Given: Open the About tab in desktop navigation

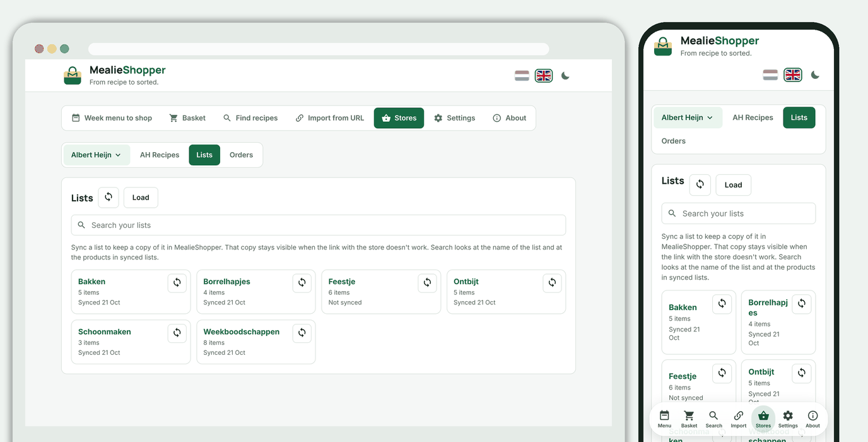Looking at the screenshot, I should tap(510, 118).
